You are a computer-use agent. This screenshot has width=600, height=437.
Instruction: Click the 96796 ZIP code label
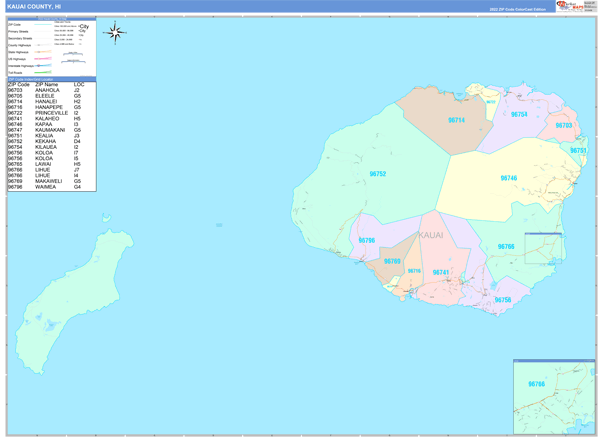tap(367, 240)
